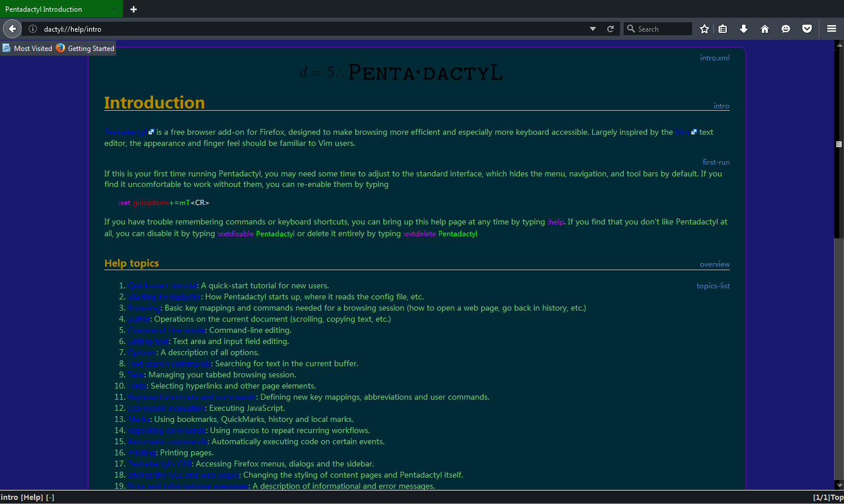Open Styling the GUI and web pages
This screenshot has width=844, height=504.
pos(183,475)
